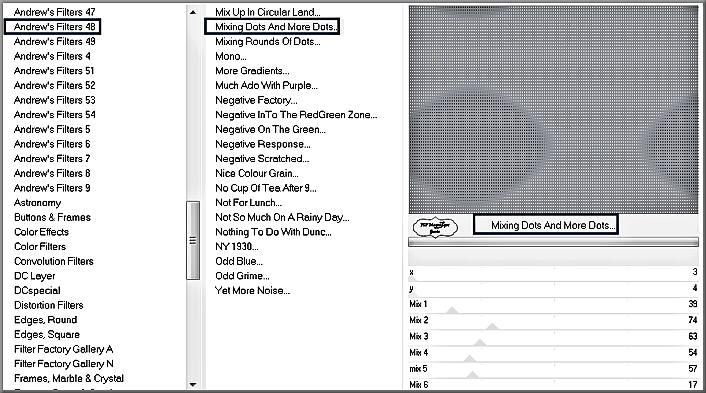Click the Mix 2 slider handle
Screen dimensions: 706x393
click(492, 326)
